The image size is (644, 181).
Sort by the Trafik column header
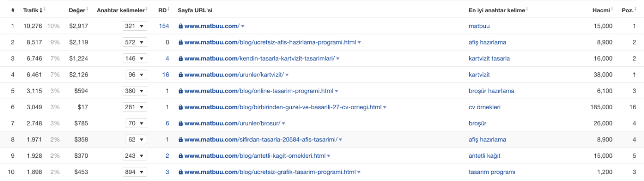[x=31, y=9]
